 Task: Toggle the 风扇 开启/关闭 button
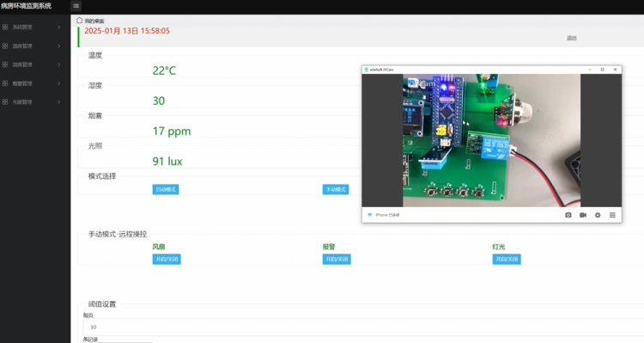pyautogui.click(x=167, y=259)
